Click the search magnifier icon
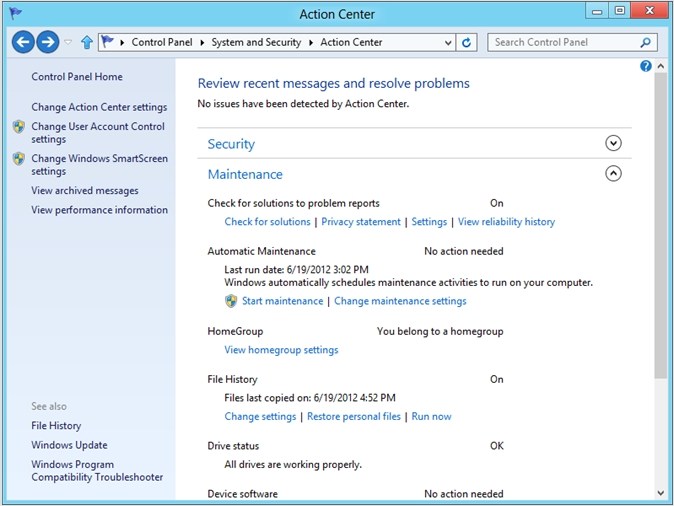This screenshot has height=506, width=674. point(646,42)
